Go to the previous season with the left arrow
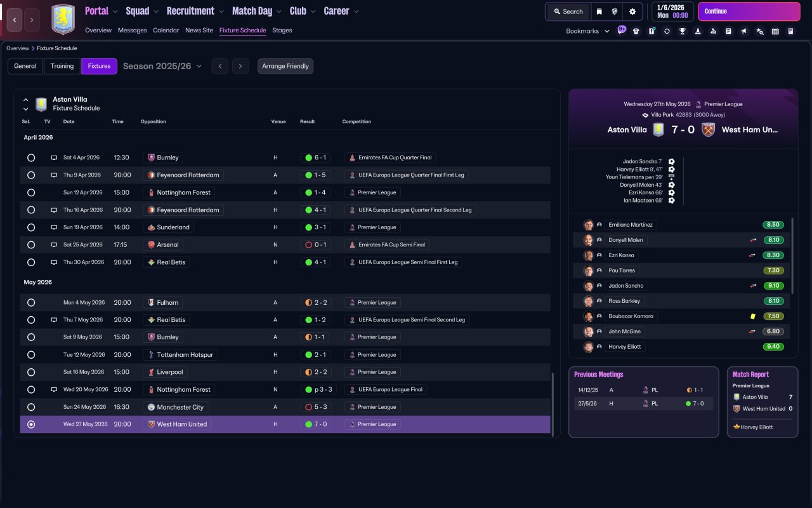Screen dimensions: 812x508 coord(220,66)
